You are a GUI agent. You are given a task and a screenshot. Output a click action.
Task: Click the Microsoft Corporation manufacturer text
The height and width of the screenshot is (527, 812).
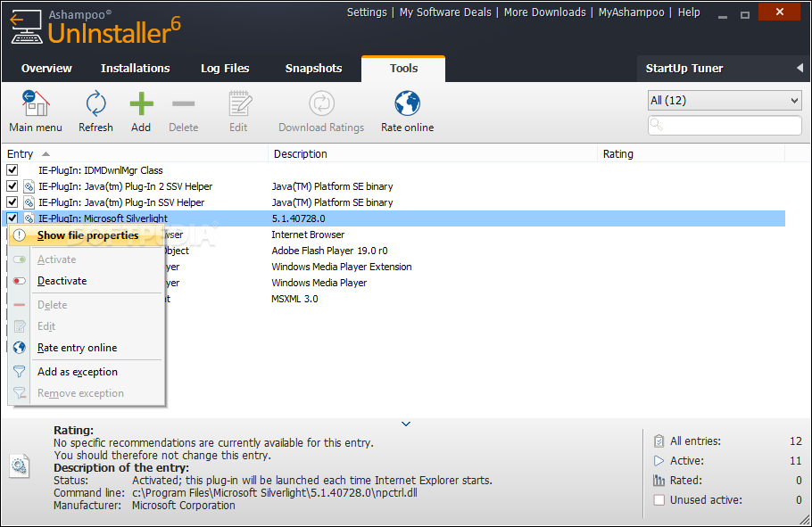(183, 506)
